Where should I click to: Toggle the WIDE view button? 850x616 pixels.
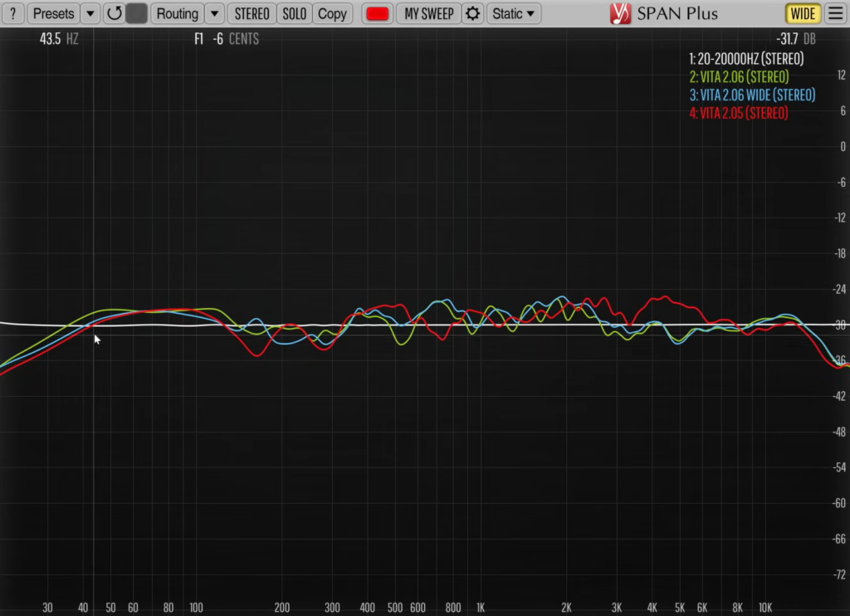pos(803,13)
